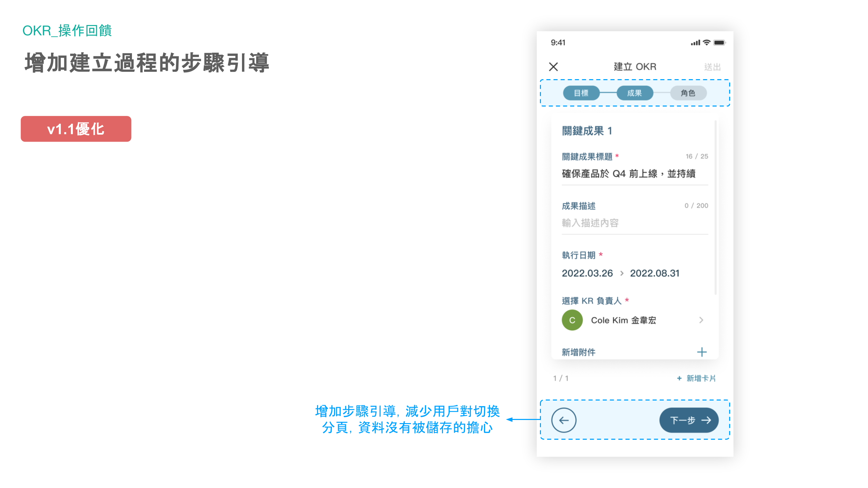Select the 目標 step pill

point(581,93)
